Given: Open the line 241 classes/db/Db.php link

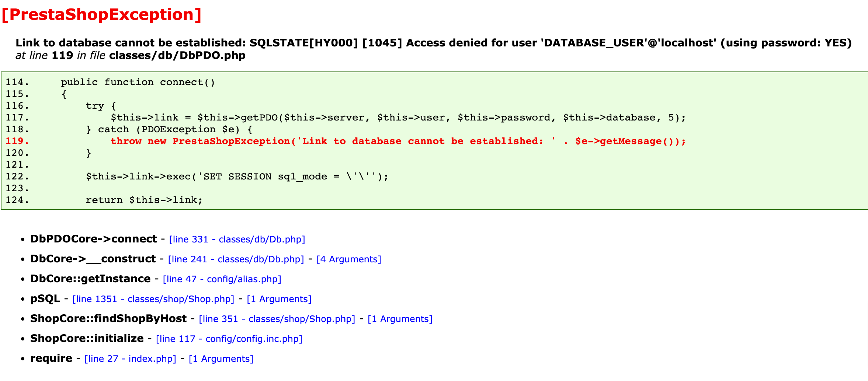Looking at the screenshot, I should coord(236,259).
